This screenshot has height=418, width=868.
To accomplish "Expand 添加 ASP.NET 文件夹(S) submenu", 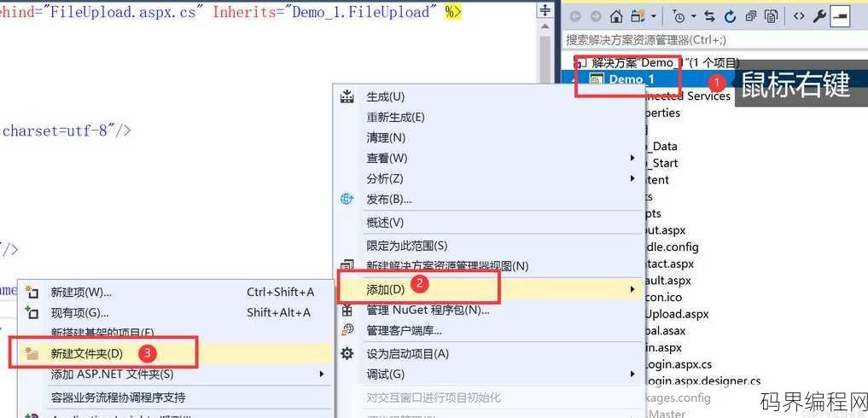I will 321,374.
